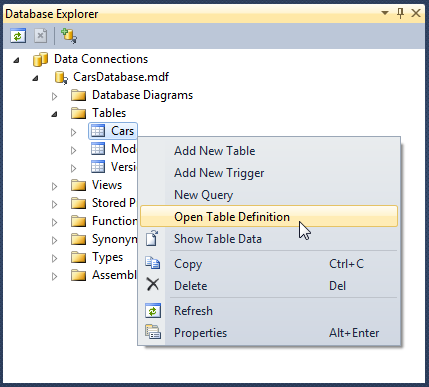The image size is (429, 387).
Task: Expand the Views node
Action: 55,187
